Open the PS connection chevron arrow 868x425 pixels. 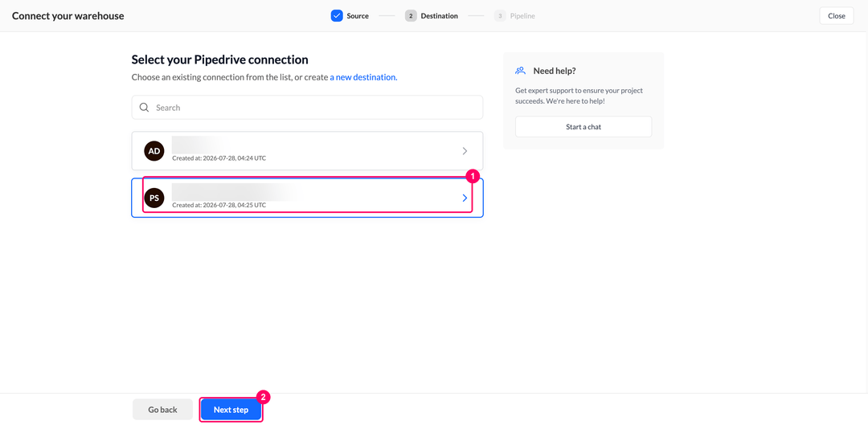465,198
